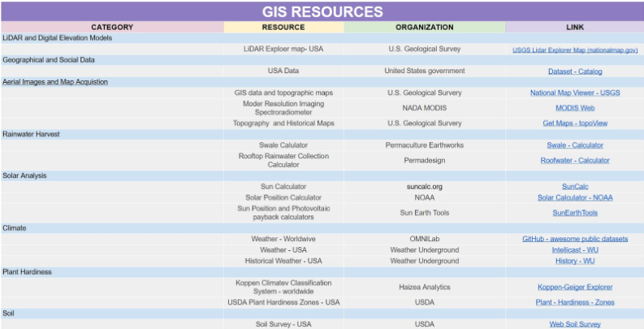Follow the Intellicast - WU link
The width and height of the screenshot is (644, 329).
[x=575, y=249]
